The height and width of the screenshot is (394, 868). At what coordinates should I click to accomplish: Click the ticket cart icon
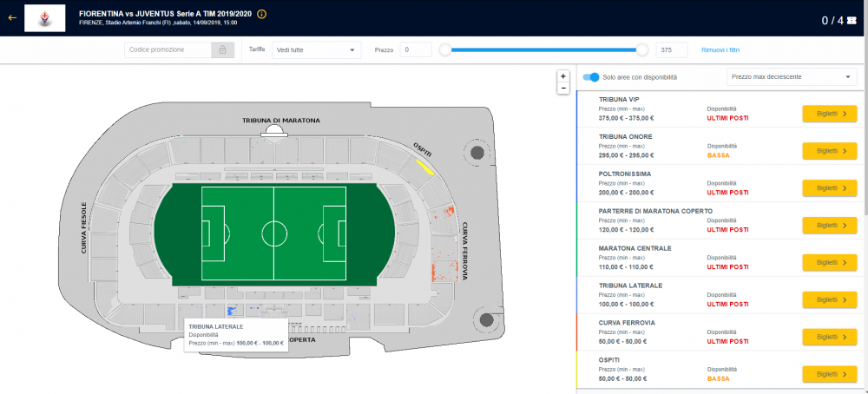tap(852, 21)
